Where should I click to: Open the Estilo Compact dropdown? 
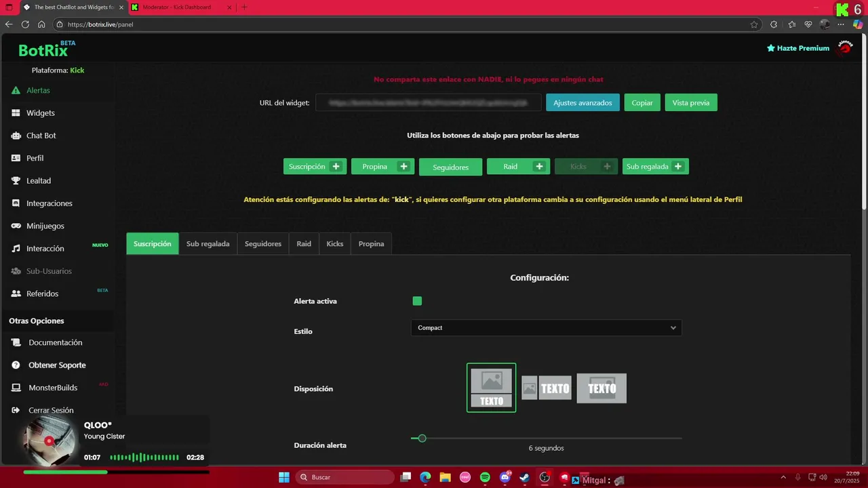546,328
